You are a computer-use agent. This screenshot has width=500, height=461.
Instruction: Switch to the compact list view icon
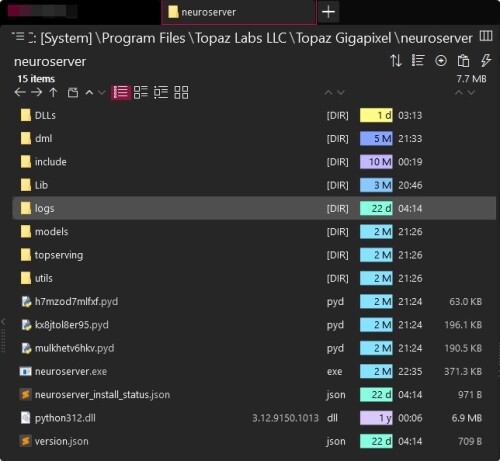tap(141, 92)
